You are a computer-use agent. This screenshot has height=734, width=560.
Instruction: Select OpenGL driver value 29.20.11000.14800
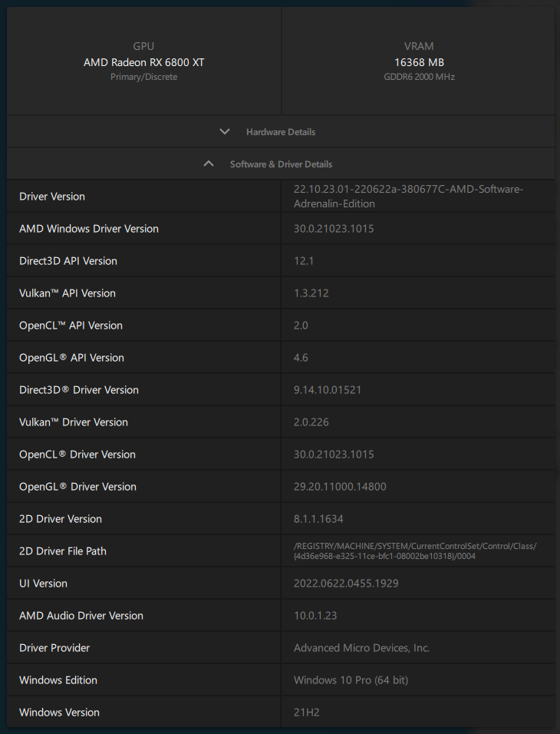point(340,488)
